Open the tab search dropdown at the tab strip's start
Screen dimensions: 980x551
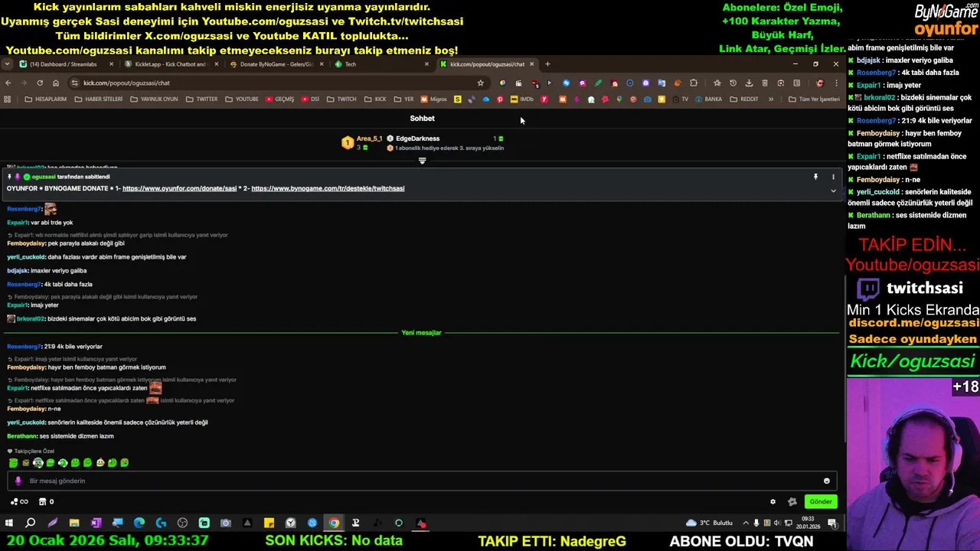7,64
